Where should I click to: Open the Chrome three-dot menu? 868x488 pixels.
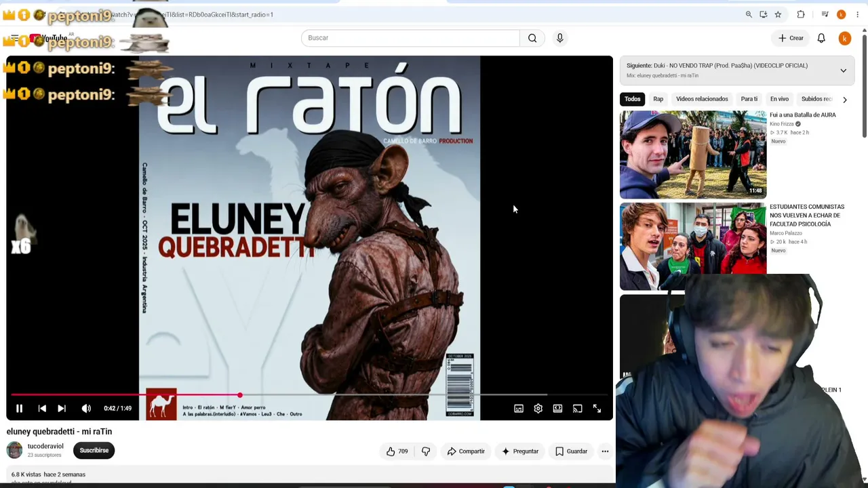tap(857, 14)
